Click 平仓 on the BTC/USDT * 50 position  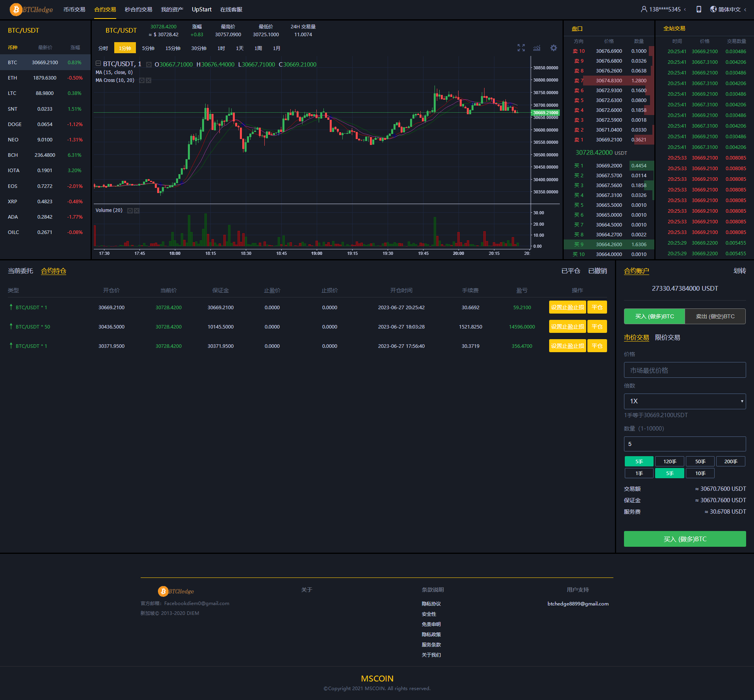point(597,327)
